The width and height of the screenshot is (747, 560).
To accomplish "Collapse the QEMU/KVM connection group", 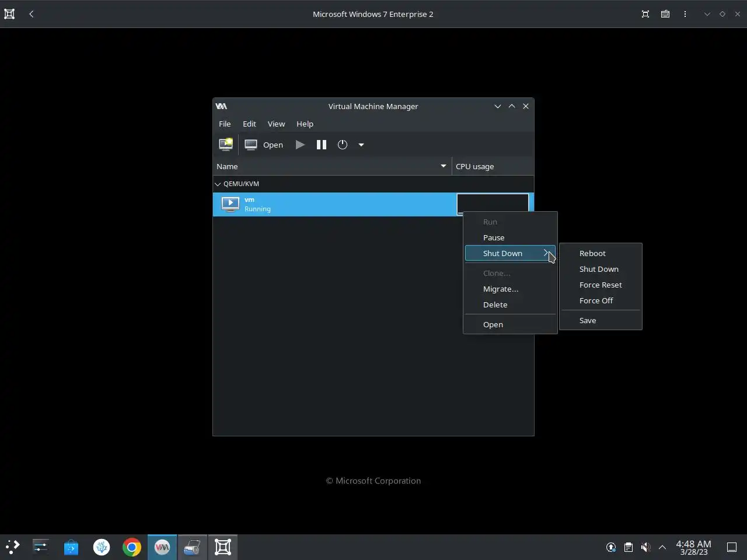I will pyautogui.click(x=218, y=184).
